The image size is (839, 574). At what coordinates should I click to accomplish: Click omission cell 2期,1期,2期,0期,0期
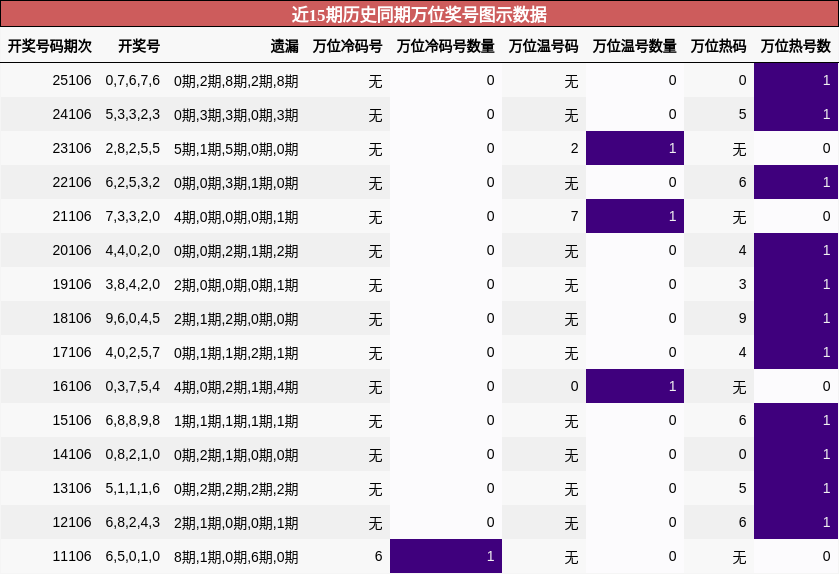(236, 318)
